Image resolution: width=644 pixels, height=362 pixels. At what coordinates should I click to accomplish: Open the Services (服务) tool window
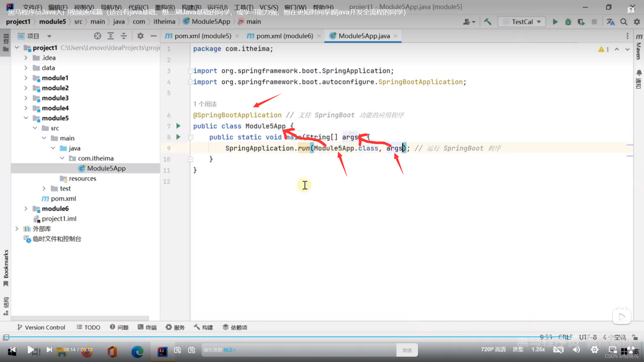pos(175,327)
